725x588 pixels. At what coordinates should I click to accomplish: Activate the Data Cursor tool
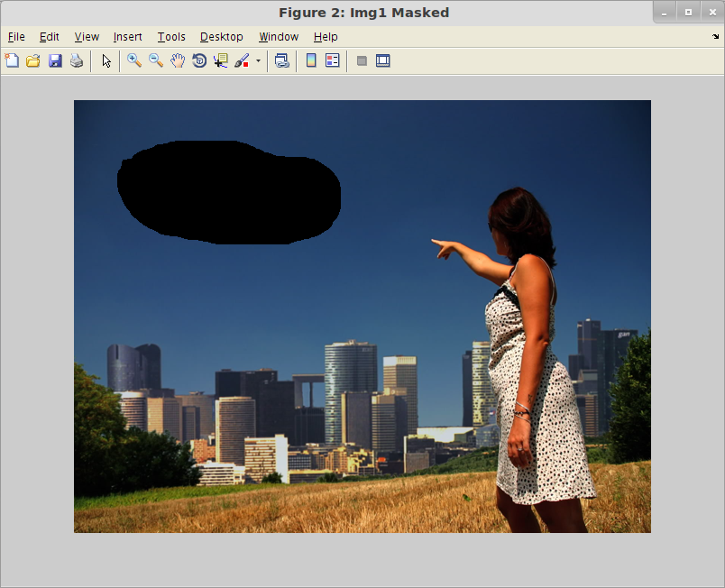(221, 60)
